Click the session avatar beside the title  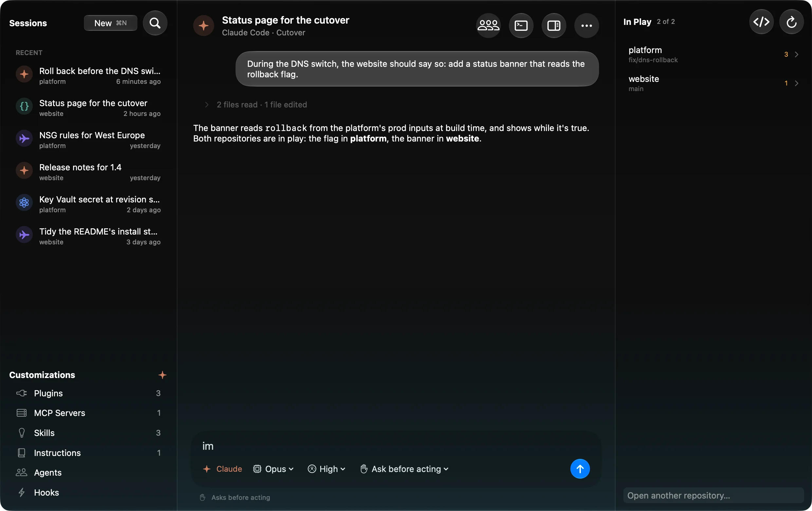click(203, 26)
